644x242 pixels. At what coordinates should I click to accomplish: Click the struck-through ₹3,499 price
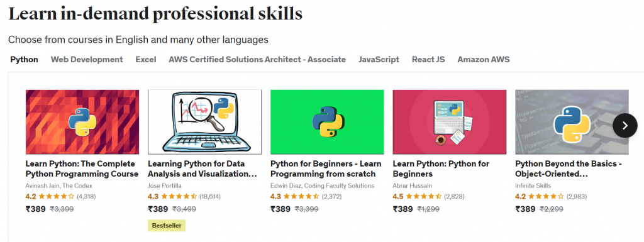184,209
